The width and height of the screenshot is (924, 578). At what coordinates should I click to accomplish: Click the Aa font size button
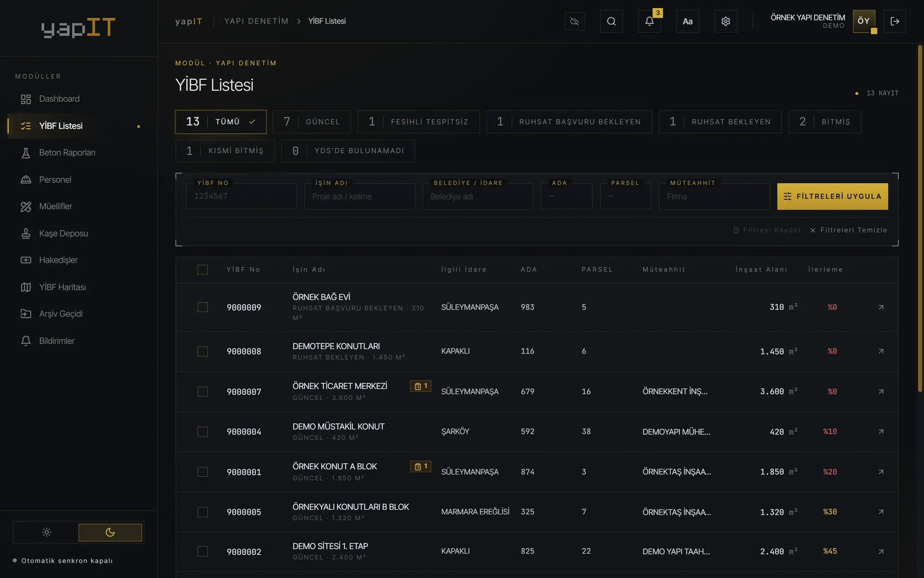687,21
